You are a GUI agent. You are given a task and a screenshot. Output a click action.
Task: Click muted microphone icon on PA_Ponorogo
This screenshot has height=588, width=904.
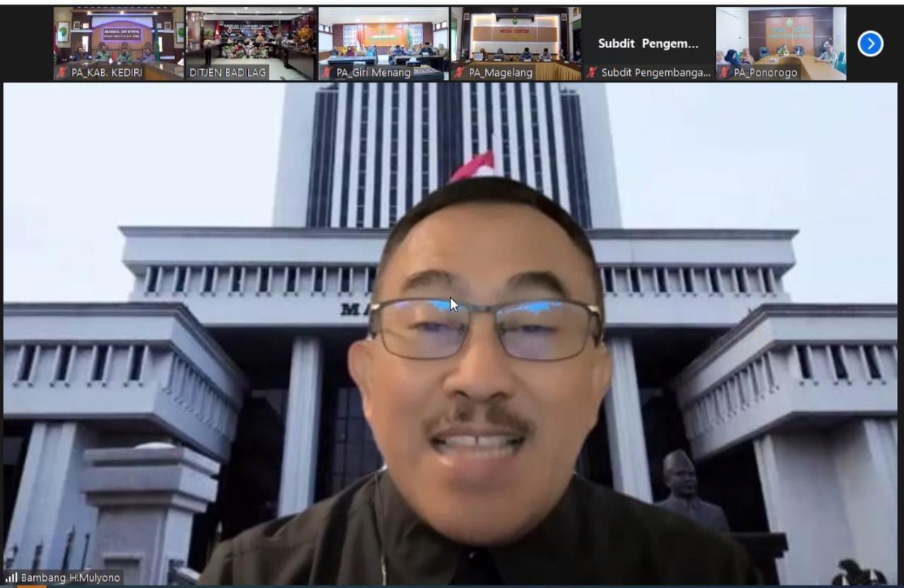click(725, 73)
